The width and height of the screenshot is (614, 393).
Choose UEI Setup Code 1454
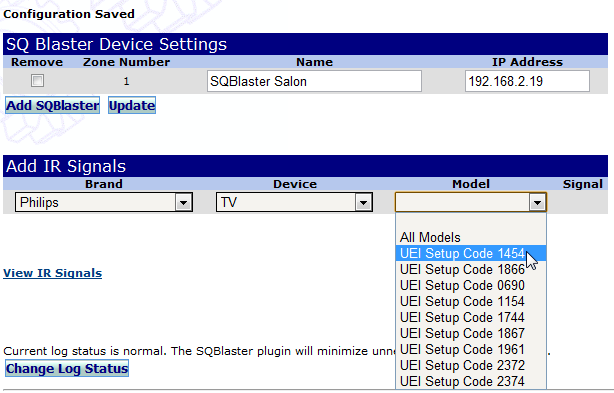[471, 253]
